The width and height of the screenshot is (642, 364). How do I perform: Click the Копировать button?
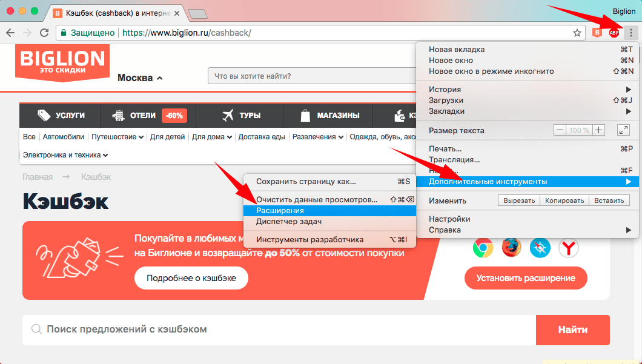tap(564, 200)
